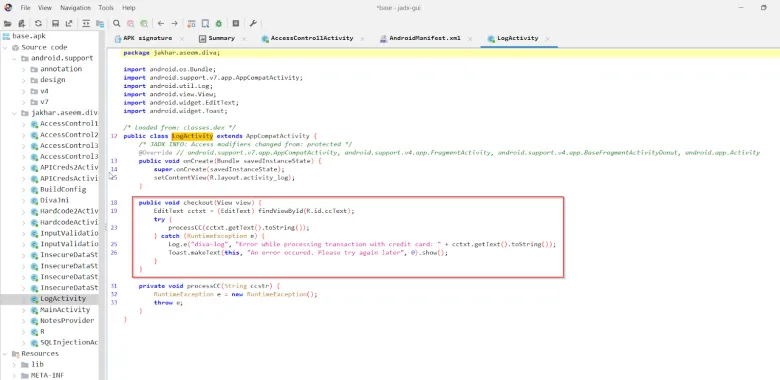Toggle Flatten packages toolbar icon
Image resolution: width=780 pixels, height=380 pixels.
[100, 23]
